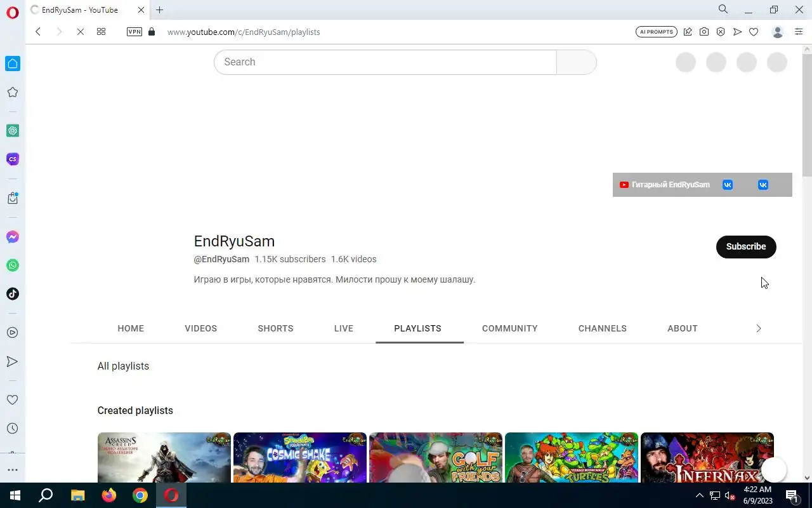This screenshot has height=508, width=812.
Task: Take a snapshot with camera icon
Action: point(704,32)
